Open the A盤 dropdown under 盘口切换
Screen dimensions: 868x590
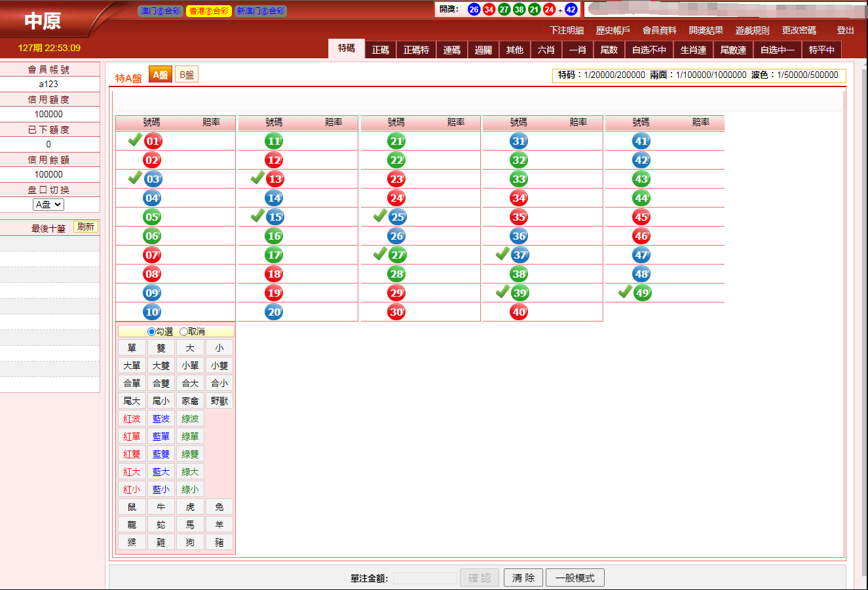coord(48,205)
